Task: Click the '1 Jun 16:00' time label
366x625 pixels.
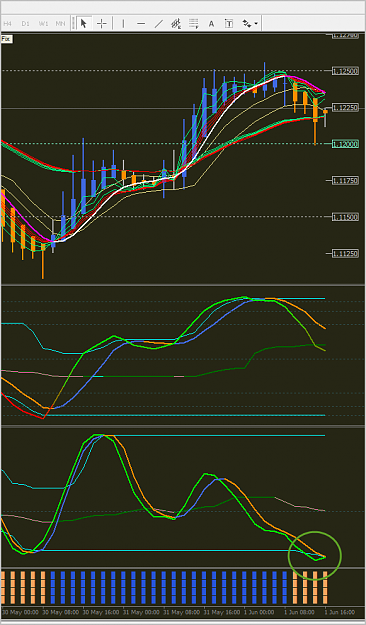Action: (341, 612)
